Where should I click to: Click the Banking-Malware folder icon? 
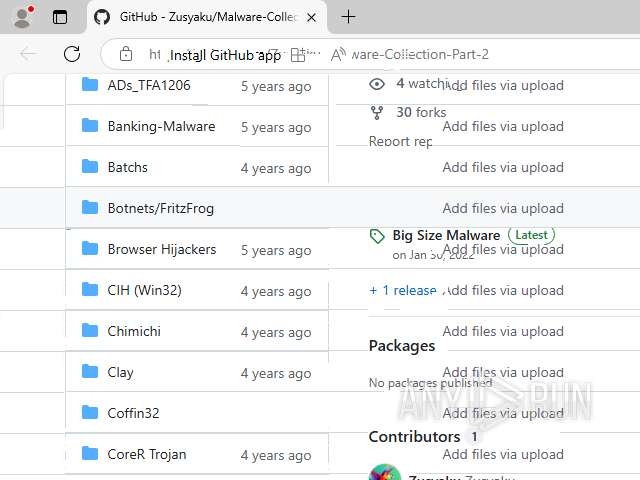coord(90,126)
